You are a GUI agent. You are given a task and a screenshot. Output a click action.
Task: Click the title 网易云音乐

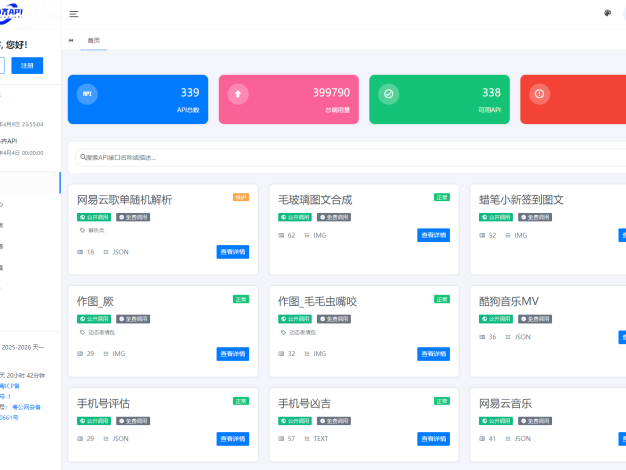coord(505,403)
